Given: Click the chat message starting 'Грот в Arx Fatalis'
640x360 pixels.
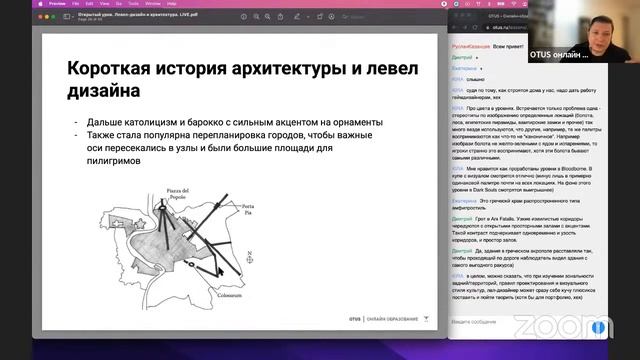Looking at the screenshot, I should click(x=521, y=229).
